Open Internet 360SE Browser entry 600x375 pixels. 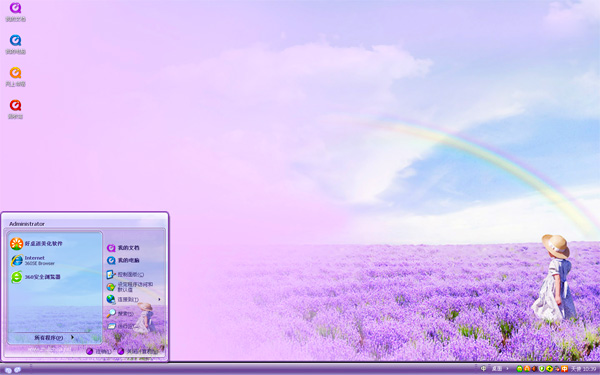tap(33, 261)
